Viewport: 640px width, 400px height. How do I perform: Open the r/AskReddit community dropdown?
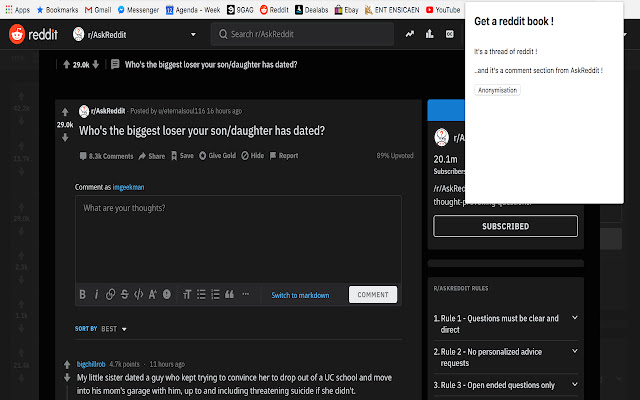135,34
